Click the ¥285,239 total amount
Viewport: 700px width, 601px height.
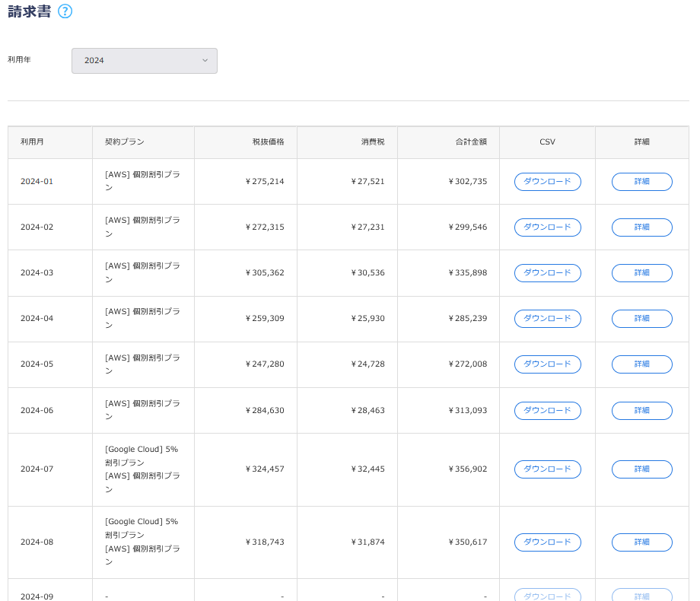coord(468,318)
